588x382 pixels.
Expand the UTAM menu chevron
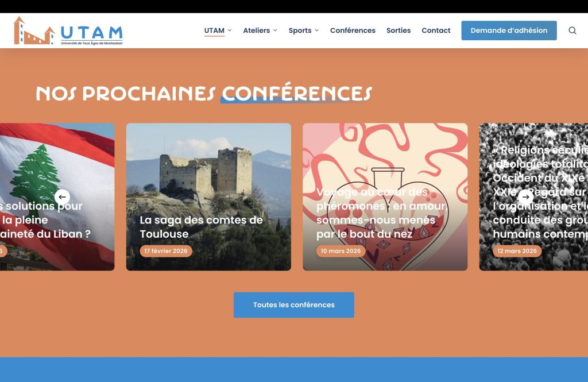230,30
